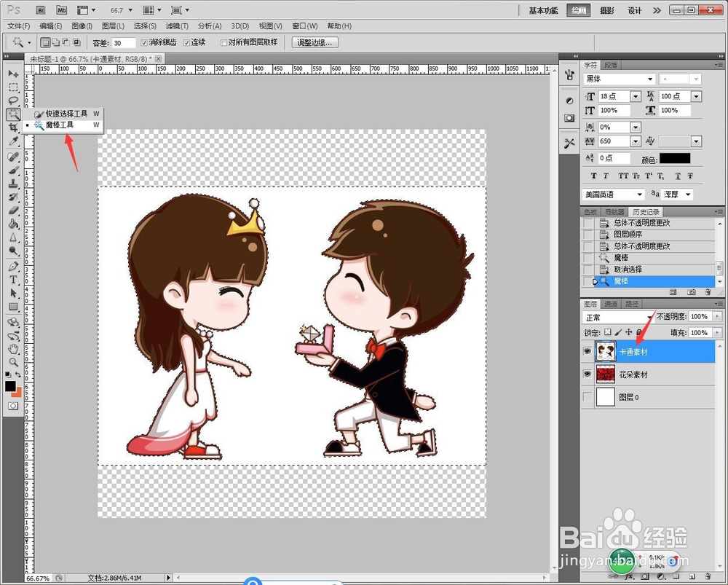The image size is (728, 585).
Task: Open the 650 tracking dropdown
Action: coord(636,141)
